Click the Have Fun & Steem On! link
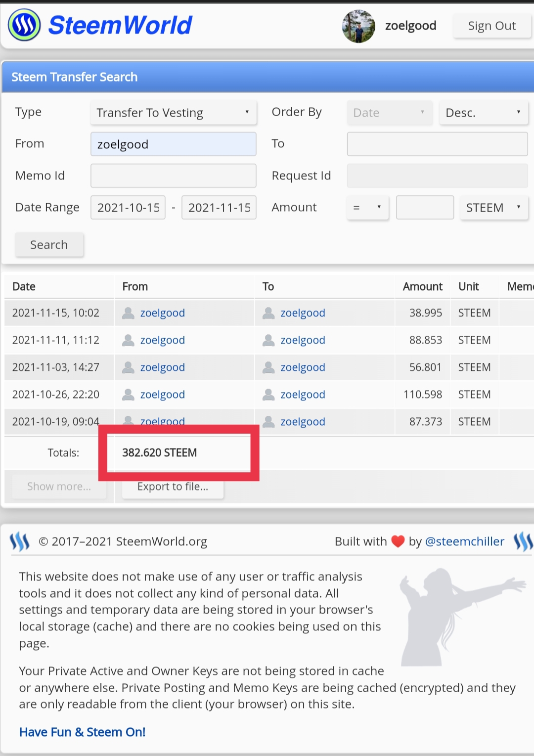The width and height of the screenshot is (534, 756). (82, 732)
